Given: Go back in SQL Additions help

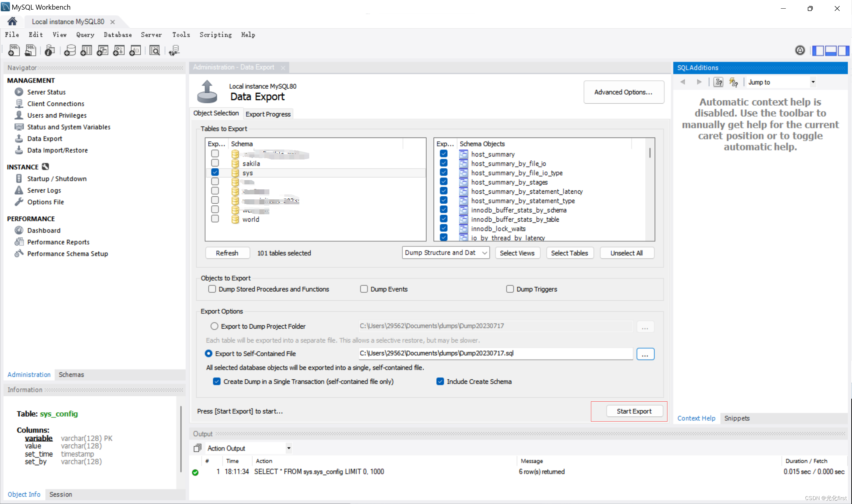Looking at the screenshot, I should pyautogui.click(x=682, y=82).
